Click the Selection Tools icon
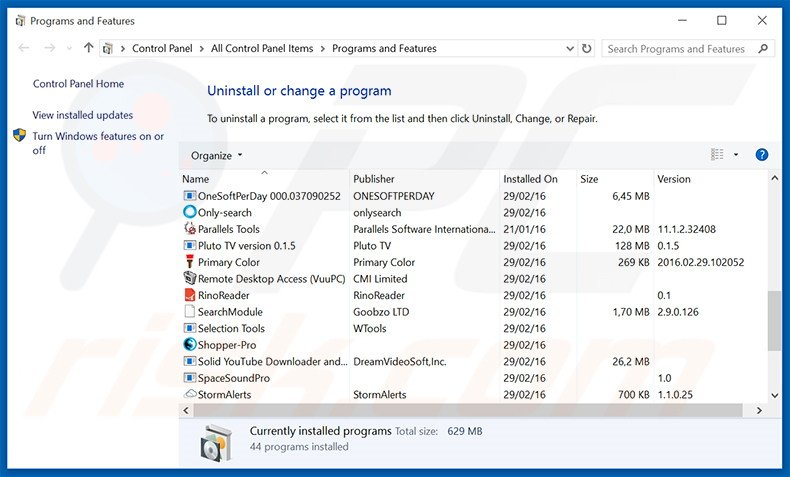790x477 pixels. coord(189,328)
